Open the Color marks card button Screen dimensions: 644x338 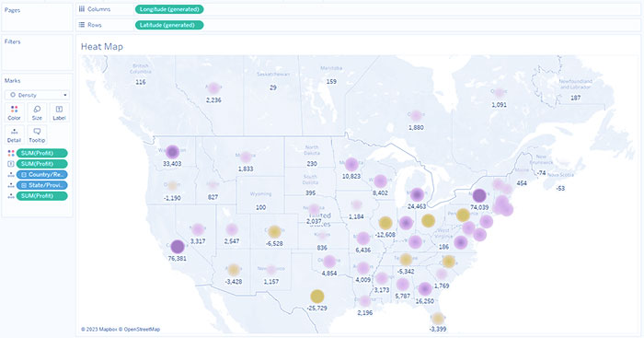pos(15,112)
